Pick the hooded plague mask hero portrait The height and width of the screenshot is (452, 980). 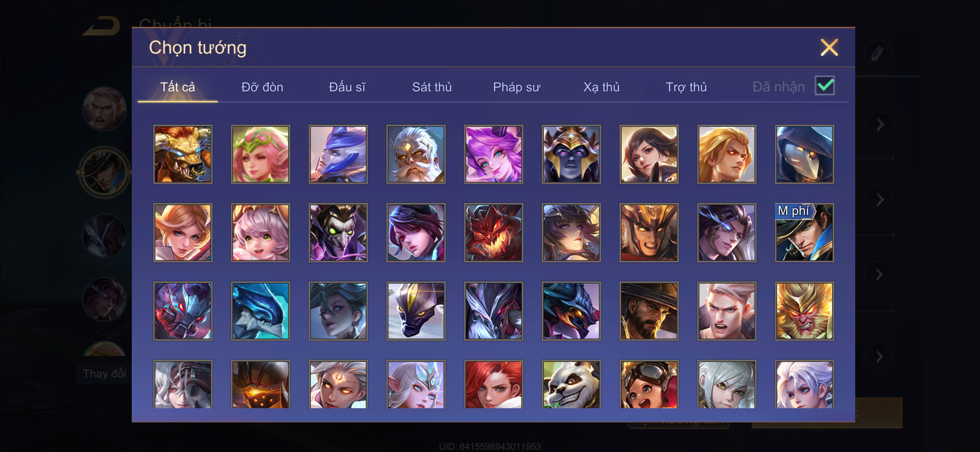point(804,154)
